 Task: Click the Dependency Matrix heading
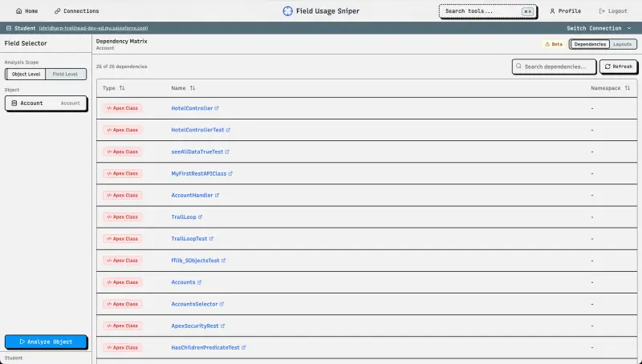click(x=122, y=41)
